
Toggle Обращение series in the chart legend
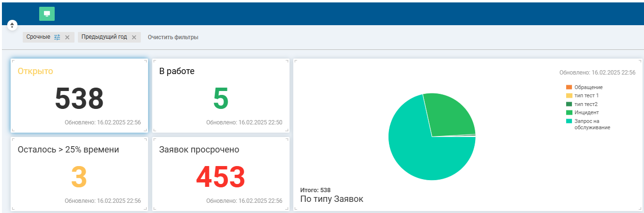click(x=588, y=87)
